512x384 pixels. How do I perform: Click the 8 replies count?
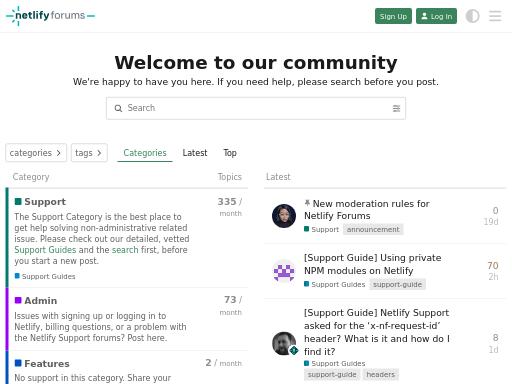495,338
